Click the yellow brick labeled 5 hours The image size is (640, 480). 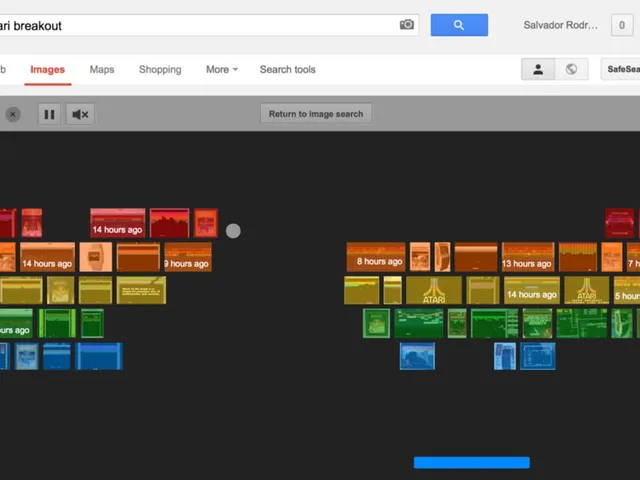coord(627,290)
